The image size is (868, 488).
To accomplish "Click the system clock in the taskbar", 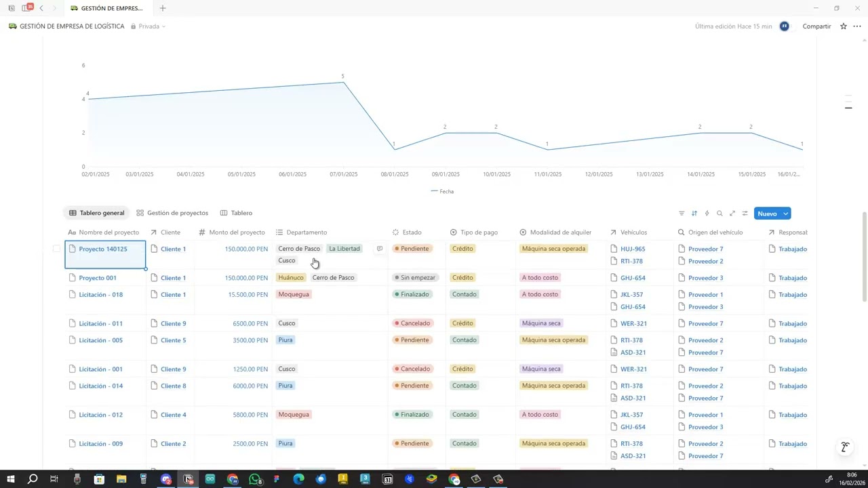I will pos(851,479).
